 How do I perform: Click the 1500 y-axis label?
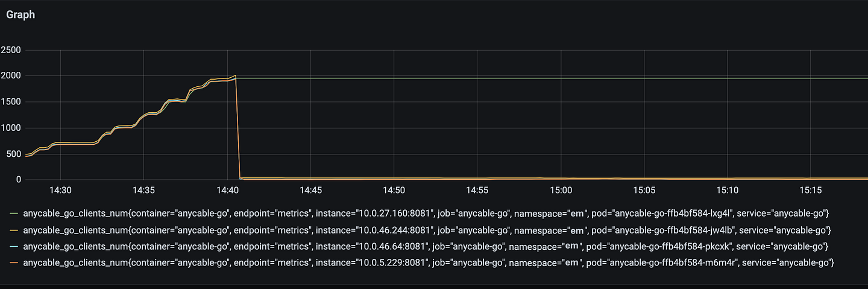[11, 102]
